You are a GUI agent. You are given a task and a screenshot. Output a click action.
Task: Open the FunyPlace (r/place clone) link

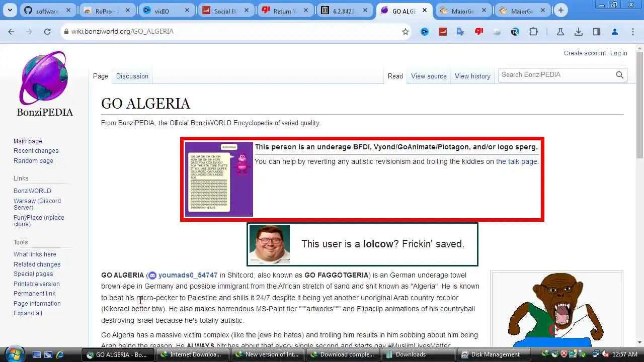click(39, 221)
